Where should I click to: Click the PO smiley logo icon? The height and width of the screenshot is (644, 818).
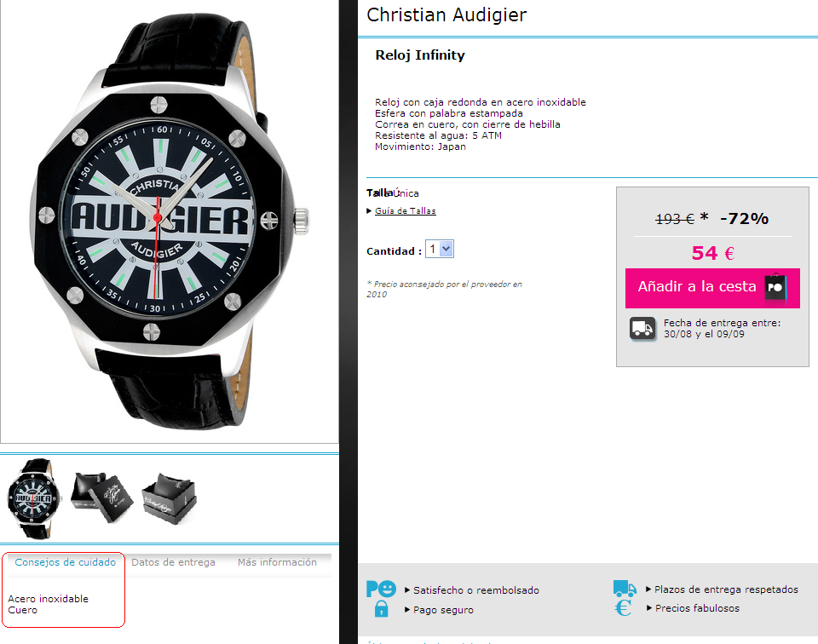tap(381, 589)
